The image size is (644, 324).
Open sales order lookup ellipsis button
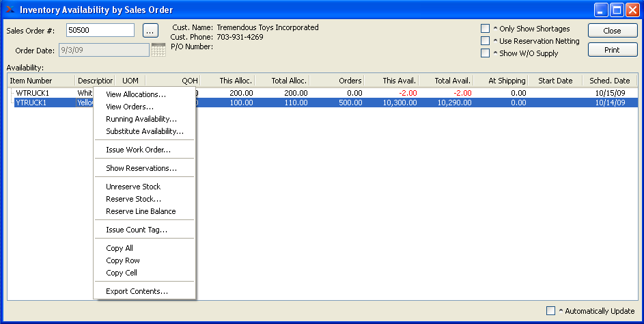click(x=151, y=30)
